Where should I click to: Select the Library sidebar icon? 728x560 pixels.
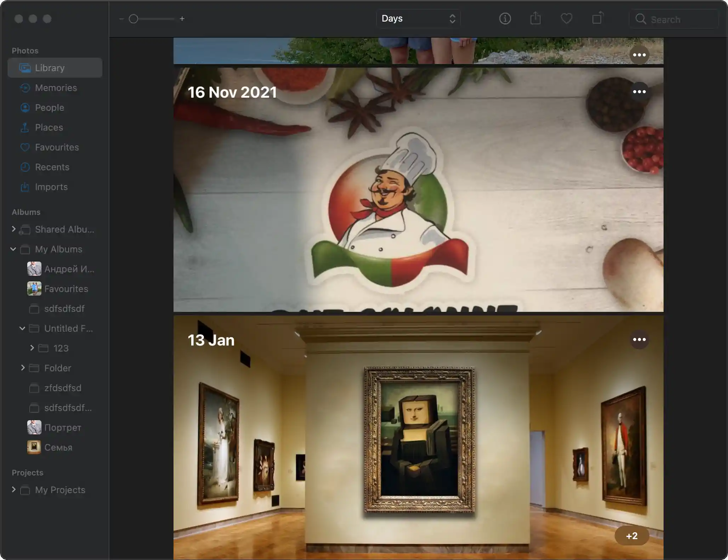tap(24, 67)
